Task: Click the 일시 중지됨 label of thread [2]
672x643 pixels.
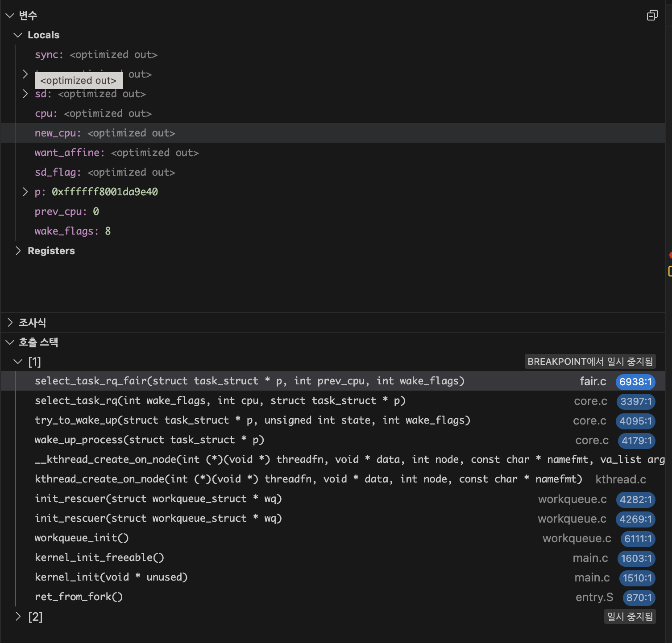Action: pyautogui.click(x=630, y=617)
